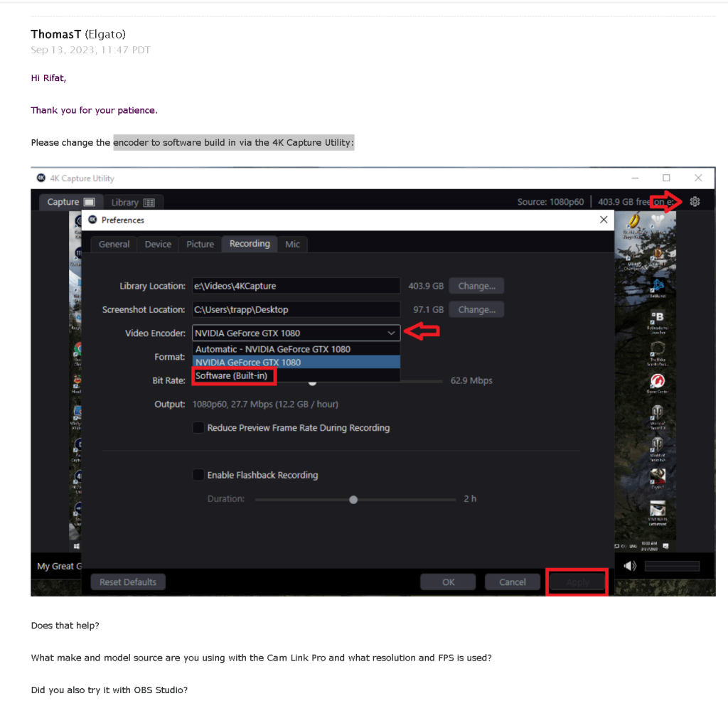
Task: Enable Flashback Recording checkbox
Action: click(x=198, y=475)
